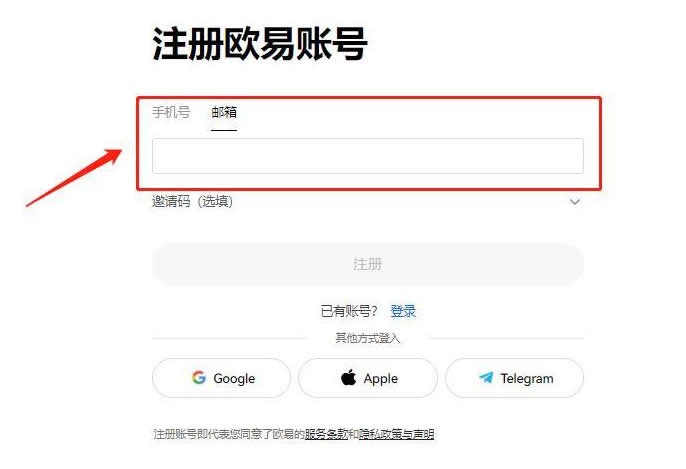This screenshot has height=469, width=686.
Task: Open the 登录 login link
Action: (403, 312)
